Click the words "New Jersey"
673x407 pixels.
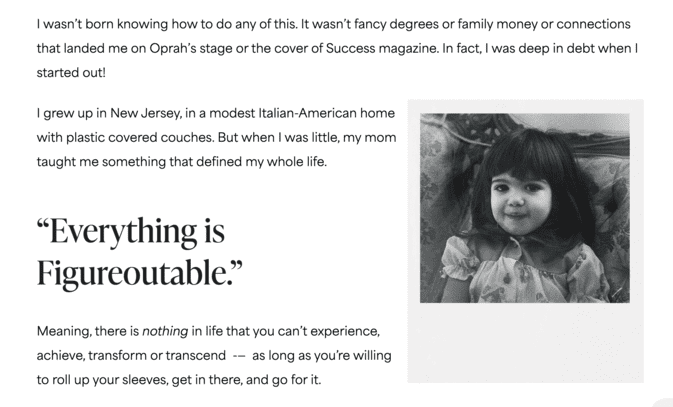(x=145, y=114)
